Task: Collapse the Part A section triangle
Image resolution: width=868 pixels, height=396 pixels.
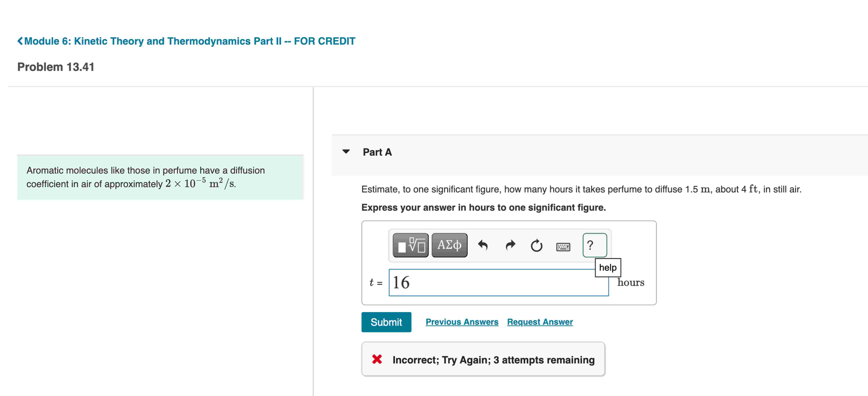Action: [x=346, y=152]
